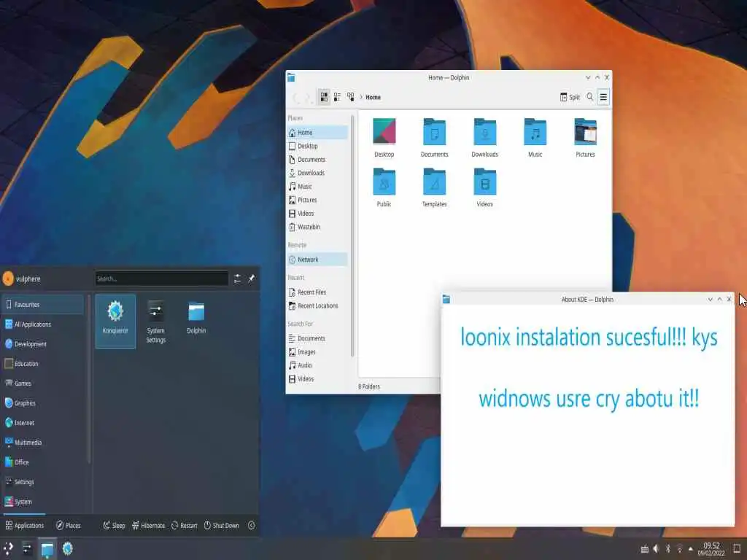Click the Sleep button
The width and height of the screenshot is (747, 560).
pyautogui.click(x=115, y=526)
